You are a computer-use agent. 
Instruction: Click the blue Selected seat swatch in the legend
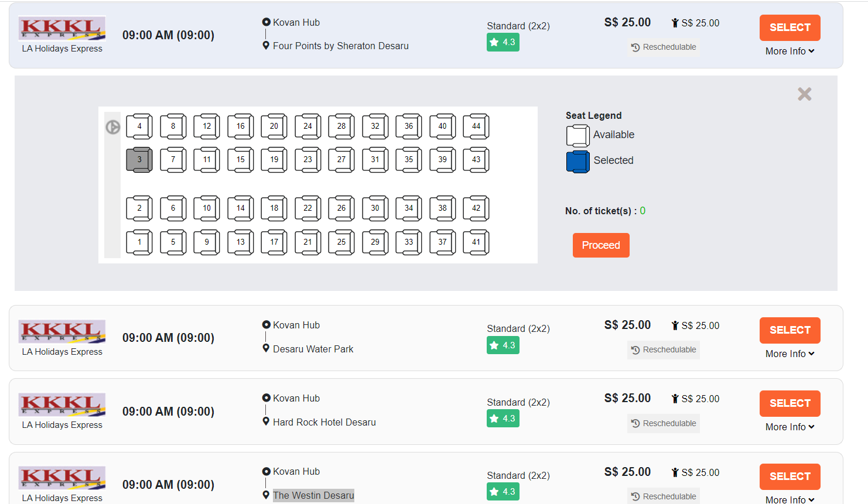click(x=577, y=161)
